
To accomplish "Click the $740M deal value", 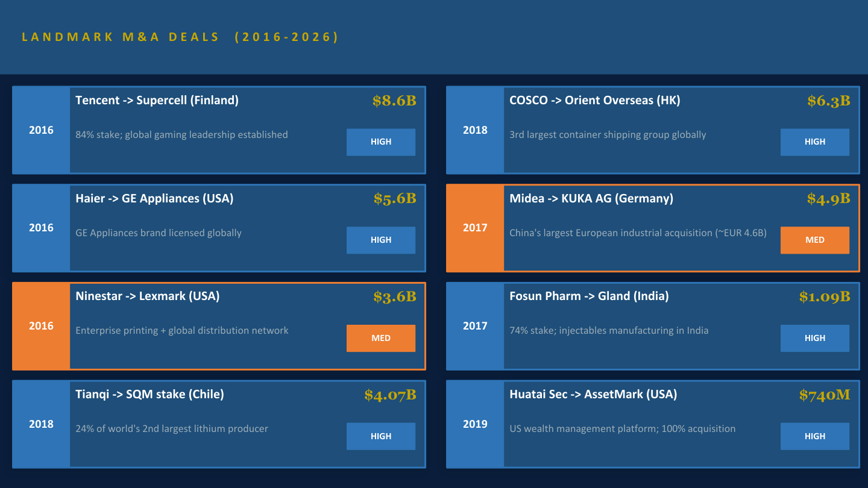I will (825, 395).
